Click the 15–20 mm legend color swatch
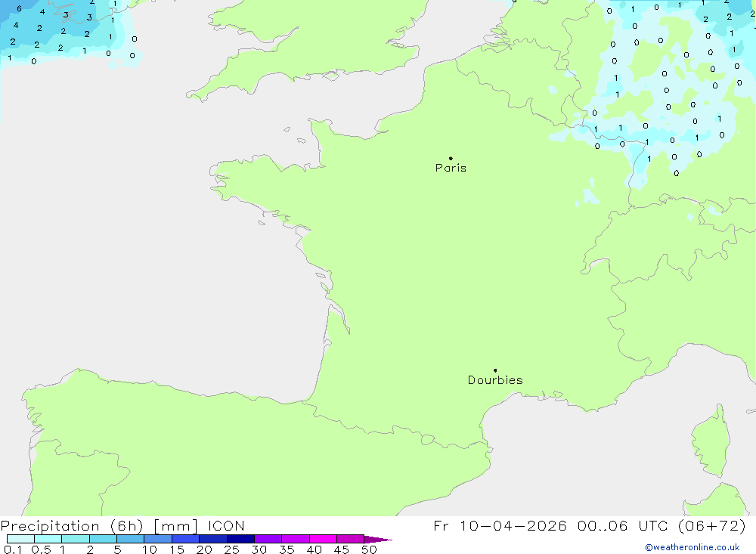This screenshot has width=756, height=554. [x=186, y=539]
